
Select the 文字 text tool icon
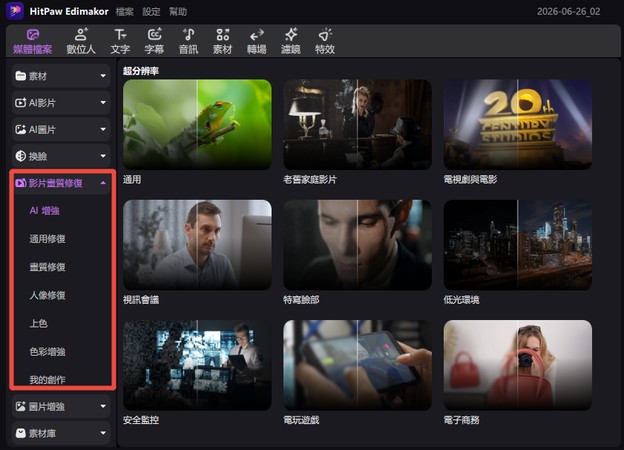tap(120, 35)
